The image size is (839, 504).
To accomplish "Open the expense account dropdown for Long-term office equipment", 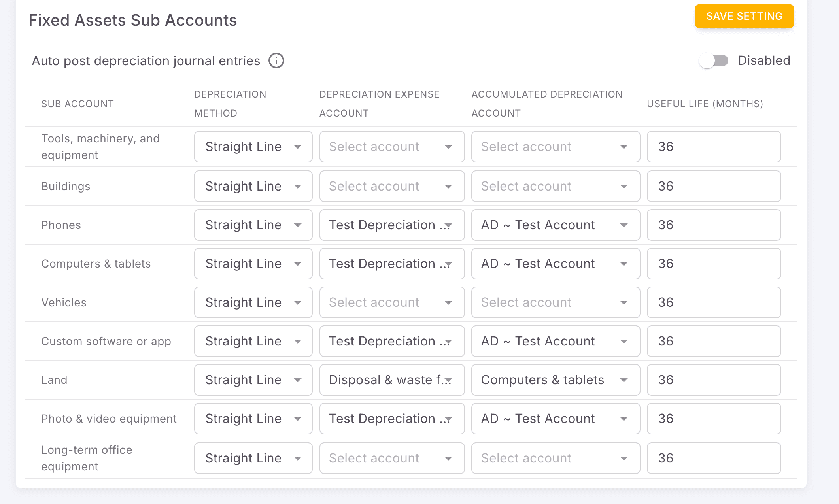I will click(x=391, y=458).
